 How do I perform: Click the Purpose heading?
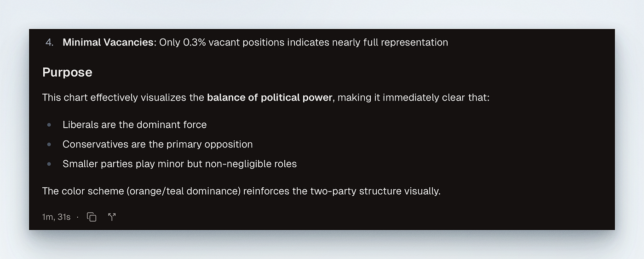coord(67,73)
